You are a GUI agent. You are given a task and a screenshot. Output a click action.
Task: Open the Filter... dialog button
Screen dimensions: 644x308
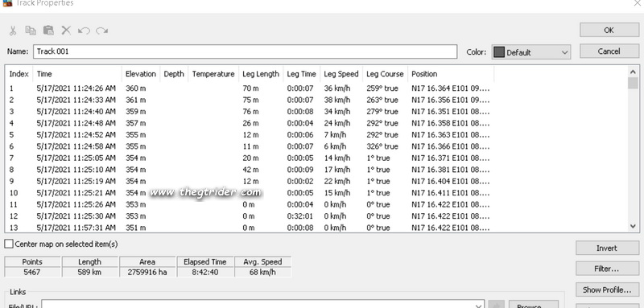click(x=607, y=269)
